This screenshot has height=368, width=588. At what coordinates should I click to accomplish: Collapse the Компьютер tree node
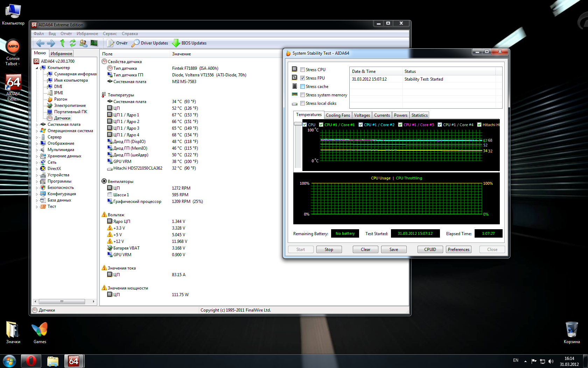click(x=37, y=68)
